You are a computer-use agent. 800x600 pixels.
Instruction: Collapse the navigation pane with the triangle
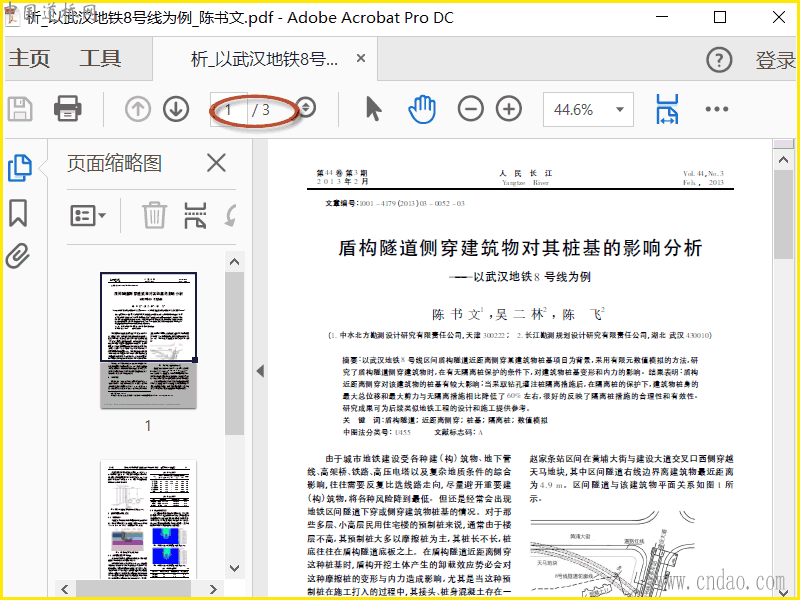tap(261, 371)
